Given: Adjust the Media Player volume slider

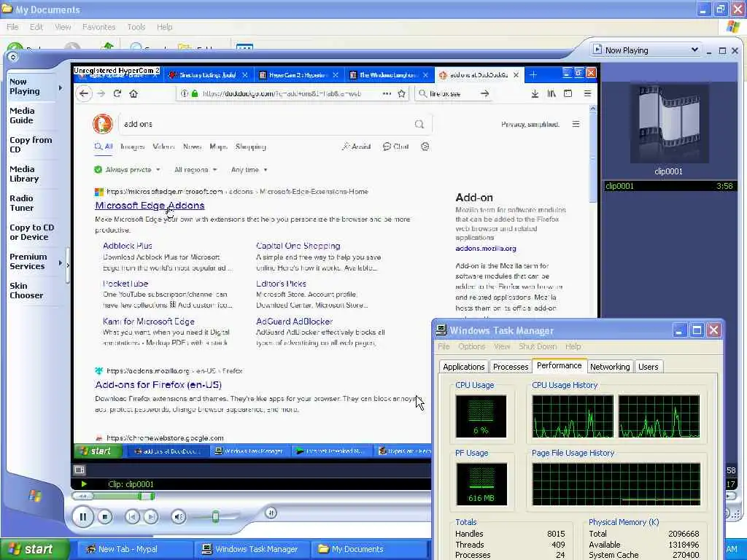Looking at the screenshot, I should click(215, 517).
